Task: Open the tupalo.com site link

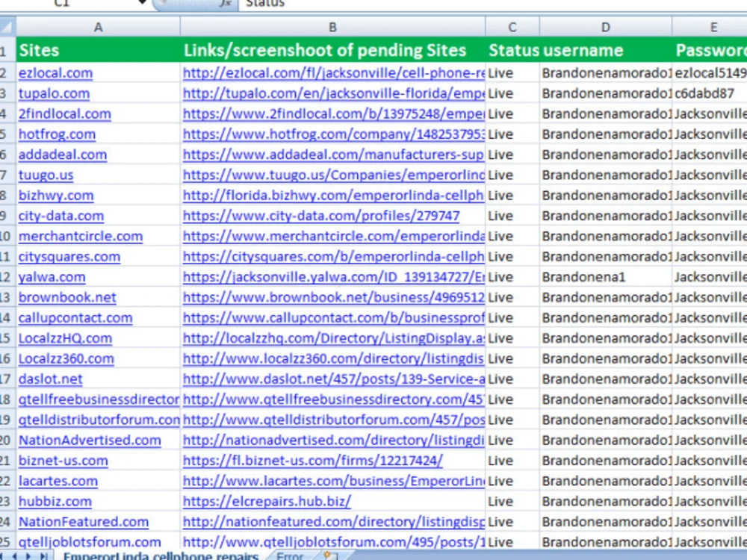Action: coord(54,93)
